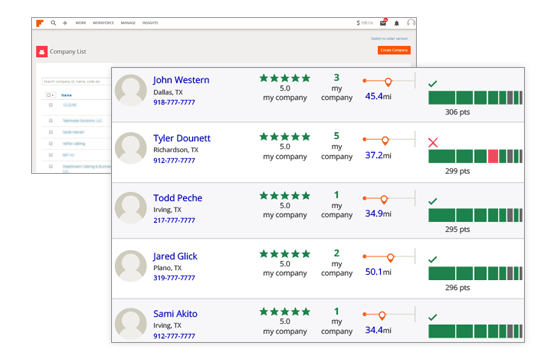The image size is (540, 360).
Task: Open the MANAGE menu
Action: [x=128, y=23]
